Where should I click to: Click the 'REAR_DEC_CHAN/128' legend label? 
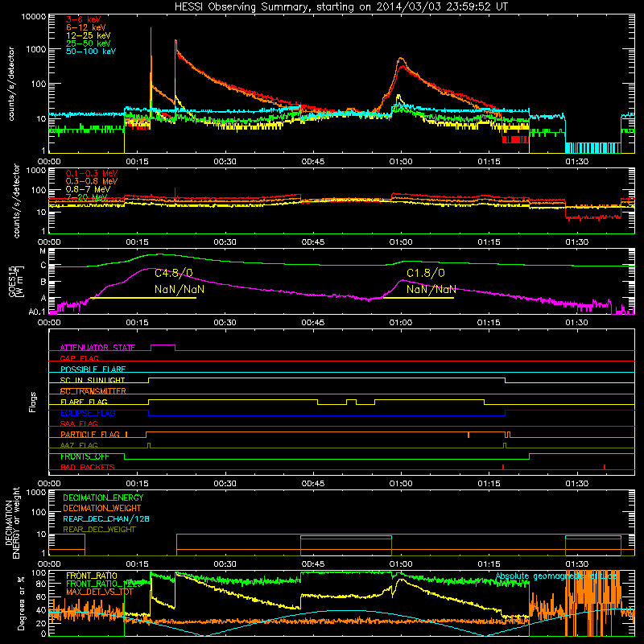click(106, 518)
